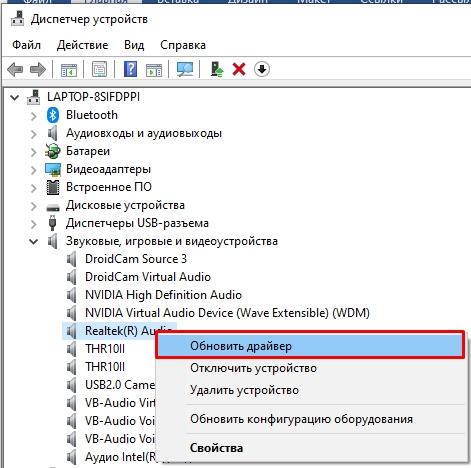Click the Диспетчер устройств window title
Screen dimensions: 471x468
point(89,19)
